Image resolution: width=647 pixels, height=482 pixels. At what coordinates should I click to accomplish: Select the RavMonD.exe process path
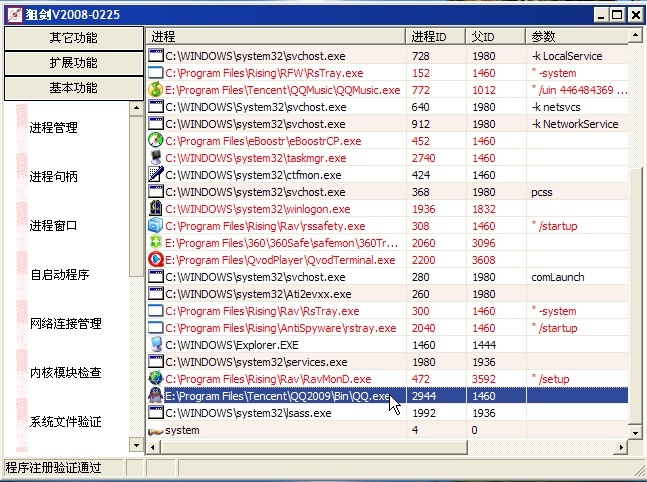point(268,379)
